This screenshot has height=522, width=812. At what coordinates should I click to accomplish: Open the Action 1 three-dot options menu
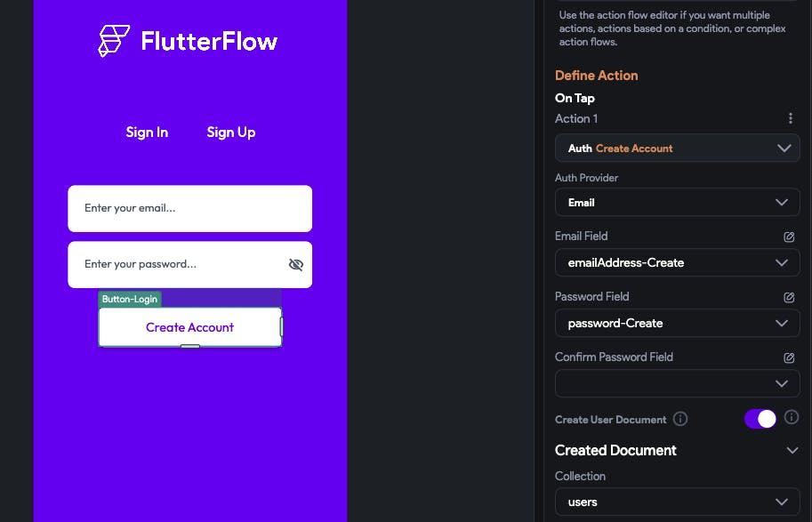[x=791, y=118]
